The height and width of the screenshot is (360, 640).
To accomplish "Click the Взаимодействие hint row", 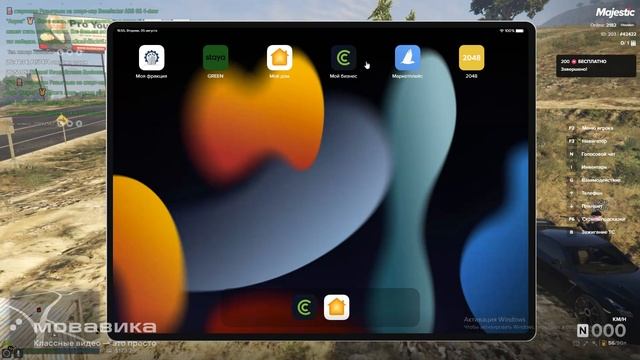I will click(x=594, y=180).
